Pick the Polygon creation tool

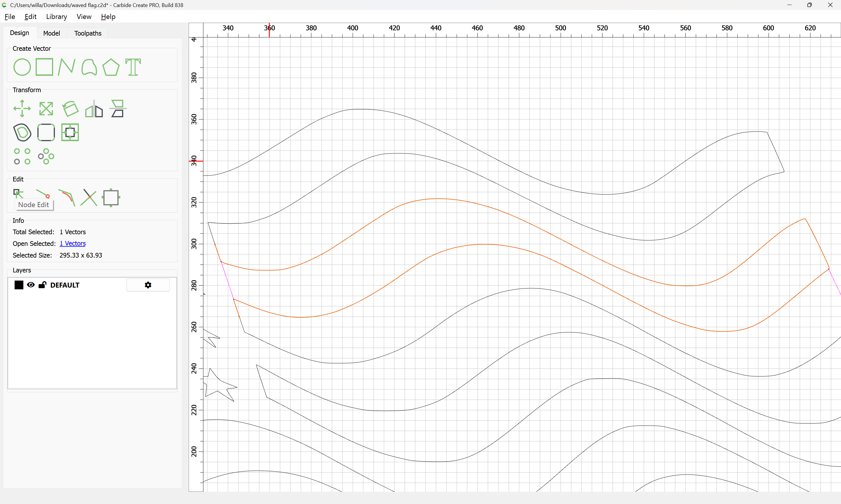coord(111,67)
